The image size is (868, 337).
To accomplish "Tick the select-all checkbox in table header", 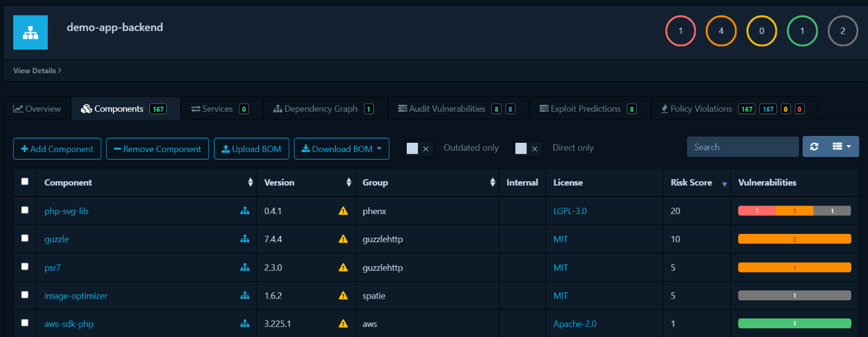I will coord(25,182).
